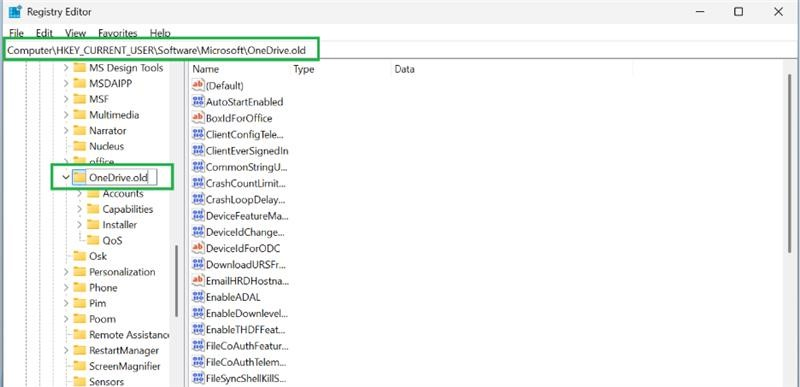This screenshot has height=387, width=800.
Task: Expand the Accounts subkey
Action: tap(79, 193)
